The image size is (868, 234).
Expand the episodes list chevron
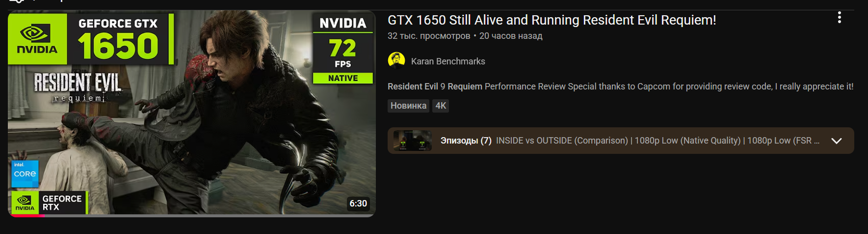(837, 141)
